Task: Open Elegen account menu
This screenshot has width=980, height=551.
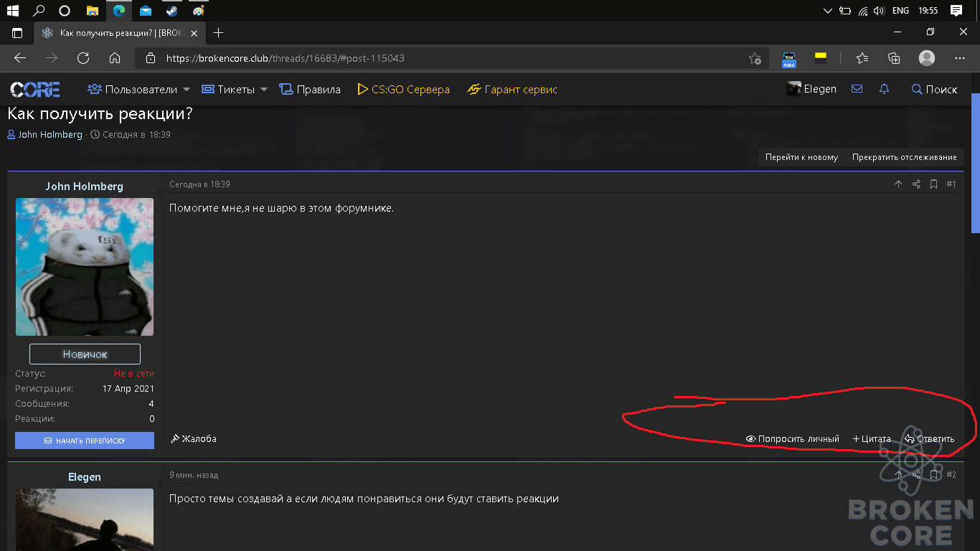Action: [x=811, y=89]
